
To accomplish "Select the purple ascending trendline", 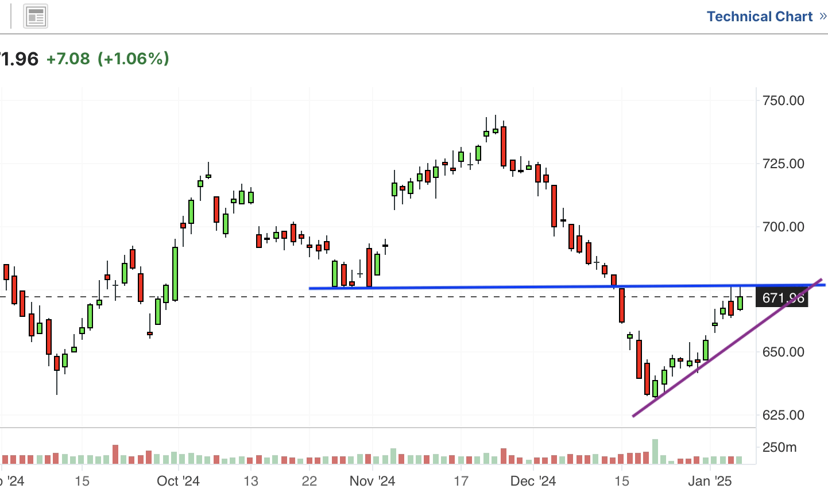I will (x=727, y=348).
